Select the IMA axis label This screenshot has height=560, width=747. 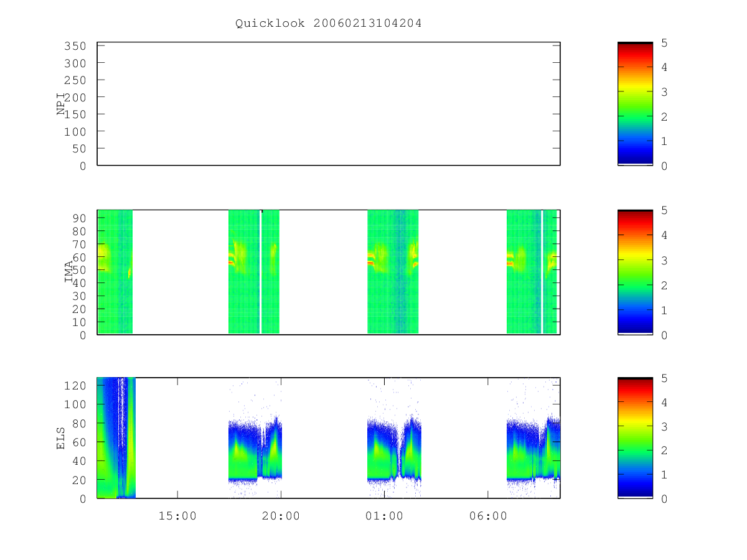coord(68,273)
